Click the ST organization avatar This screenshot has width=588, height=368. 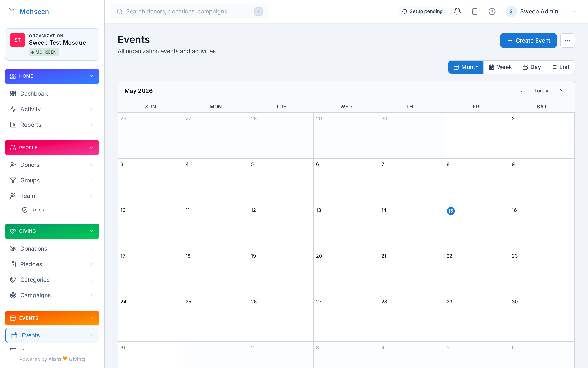pos(18,40)
